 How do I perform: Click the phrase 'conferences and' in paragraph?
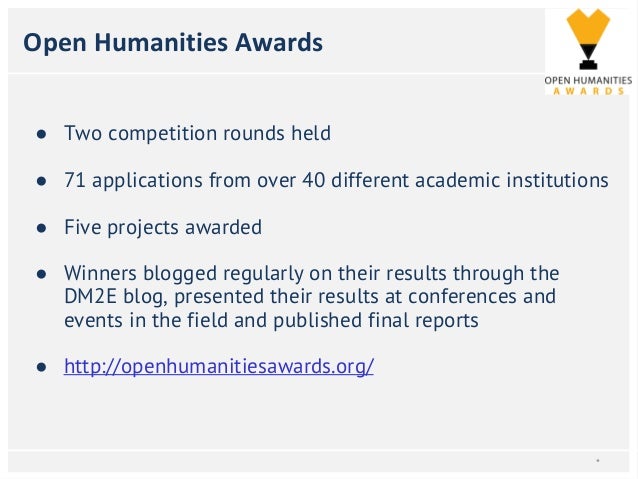point(482,296)
